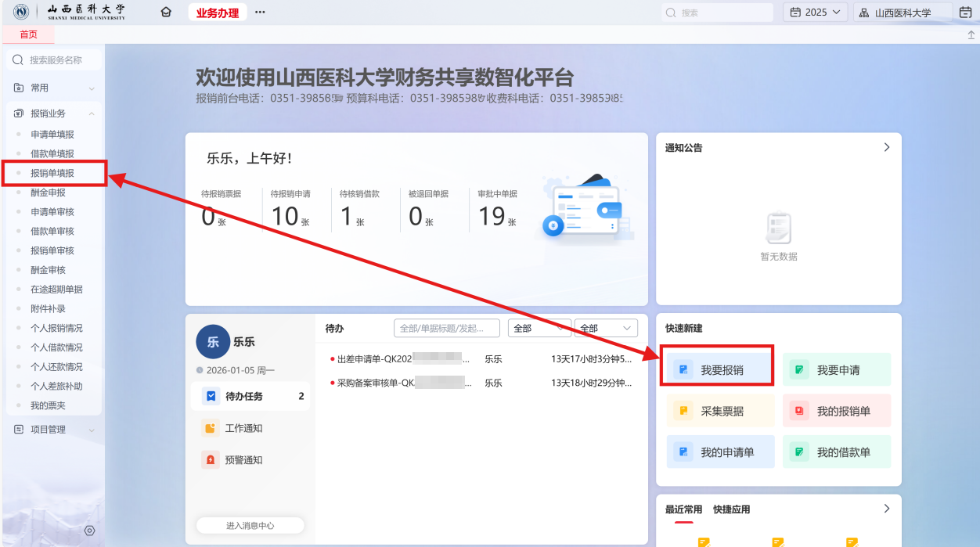
Task: Select 工作通知 in message panel
Action: click(243, 428)
